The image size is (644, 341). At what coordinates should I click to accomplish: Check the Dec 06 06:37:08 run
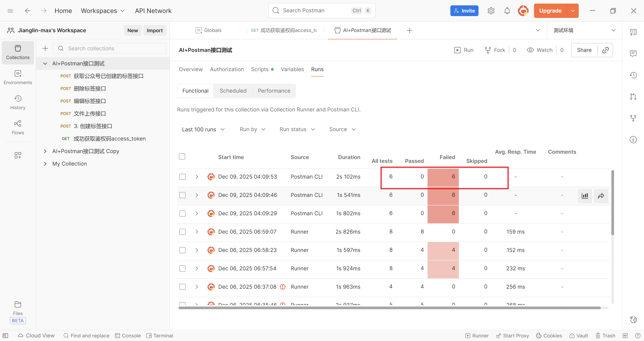point(182,287)
